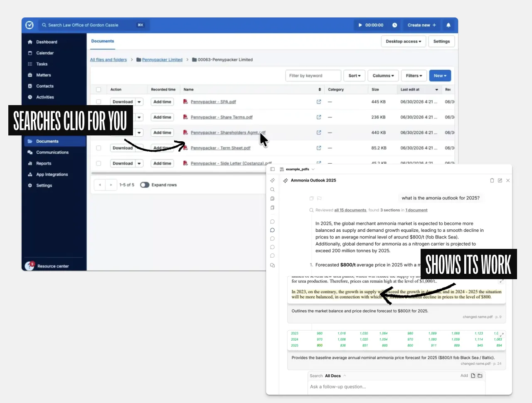
Task: Select the Documents tab
Action: [103, 41]
